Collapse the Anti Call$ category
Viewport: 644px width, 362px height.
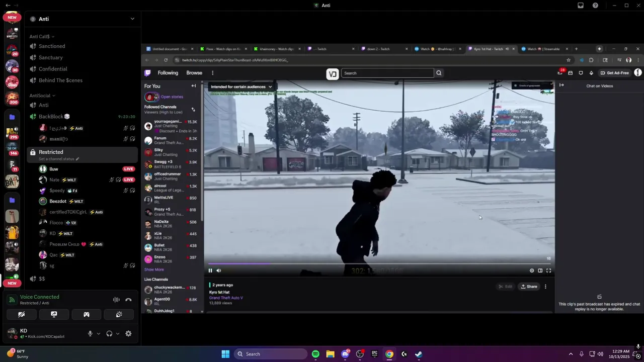click(x=42, y=37)
